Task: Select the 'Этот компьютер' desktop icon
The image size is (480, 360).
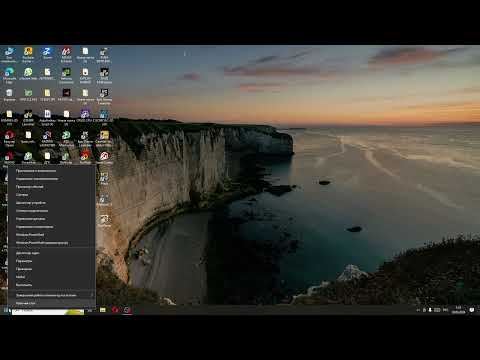Action: tap(9, 55)
